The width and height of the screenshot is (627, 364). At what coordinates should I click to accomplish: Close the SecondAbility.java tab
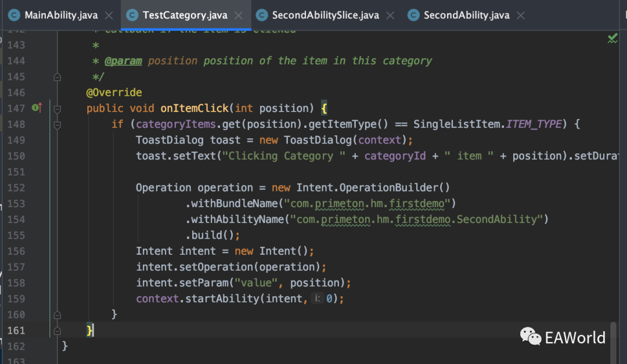(x=521, y=16)
